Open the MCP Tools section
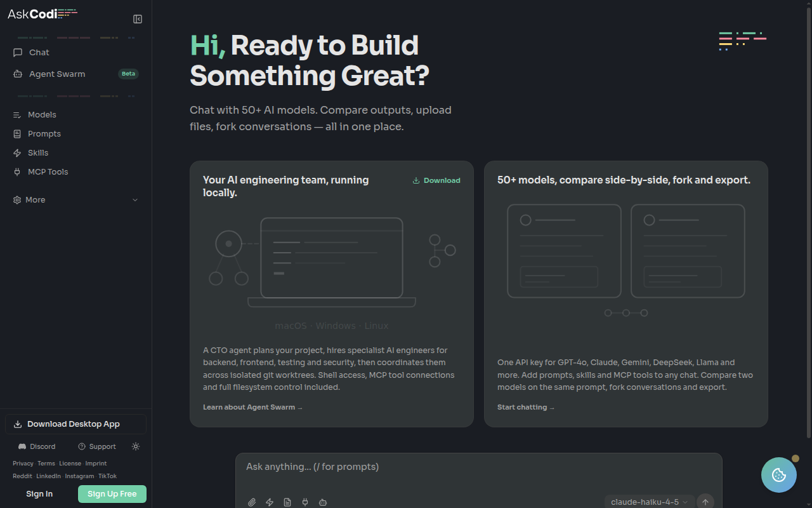This screenshot has height=508, width=812. coord(76,172)
